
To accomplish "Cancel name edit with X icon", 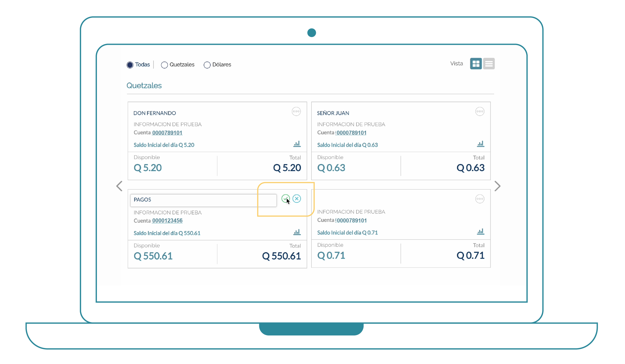I will [297, 198].
